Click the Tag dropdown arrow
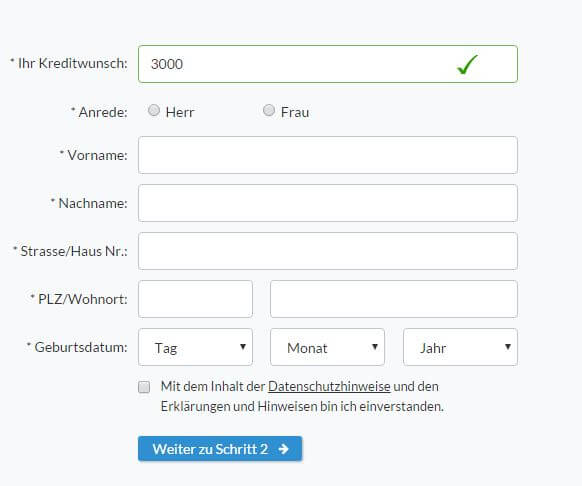Viewport: 582px width, 486px height. point(243,347)
